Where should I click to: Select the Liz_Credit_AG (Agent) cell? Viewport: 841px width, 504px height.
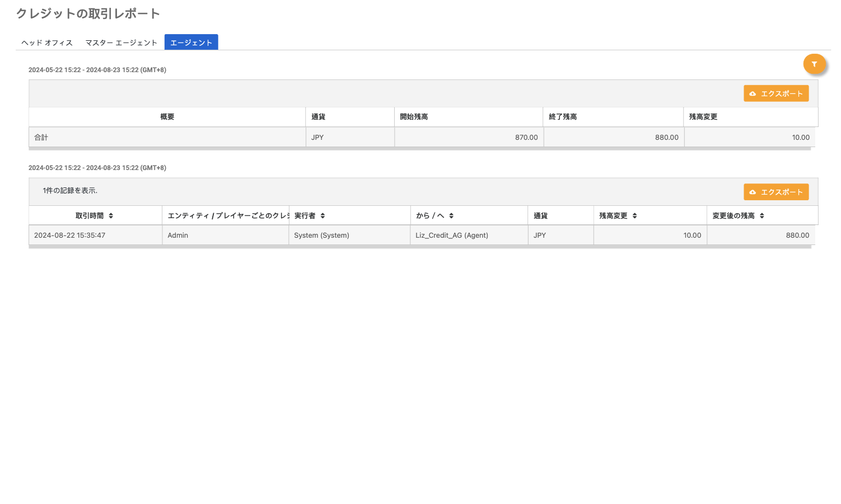click(451, 235)
